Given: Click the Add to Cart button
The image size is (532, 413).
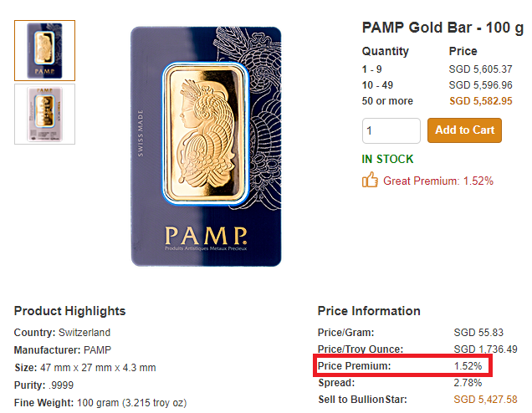Looking at the screenshot, I should click(x=464, y=130).
